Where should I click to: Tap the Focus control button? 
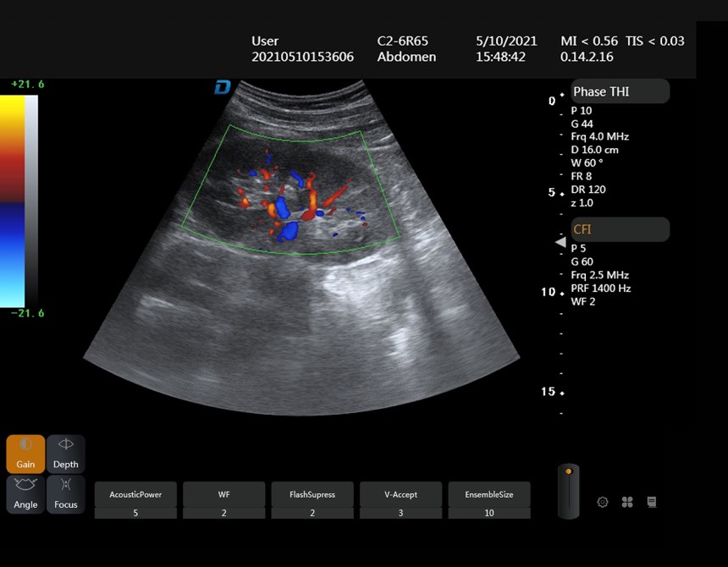65,494
